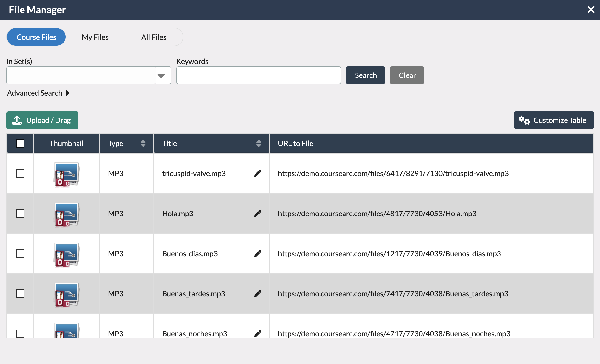Tick the checkbox for Buenos_dias.mp3
Screen dimensions: 600x364
(20, 254)
